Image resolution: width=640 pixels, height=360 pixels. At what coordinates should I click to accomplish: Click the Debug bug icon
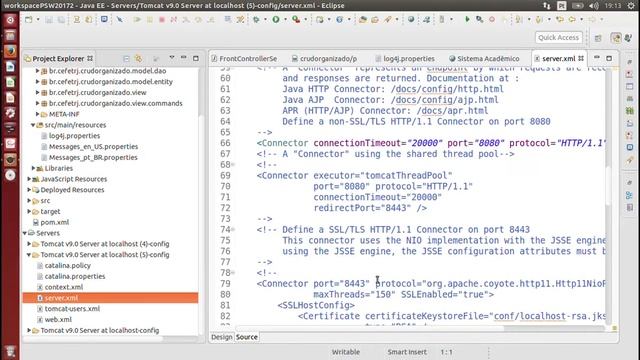point(256,19)
